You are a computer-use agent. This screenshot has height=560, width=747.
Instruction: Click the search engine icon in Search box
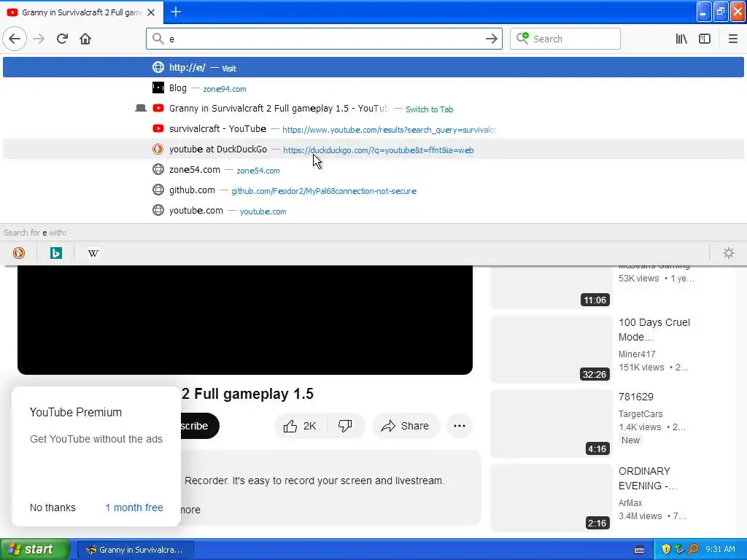tap(522, 38)
